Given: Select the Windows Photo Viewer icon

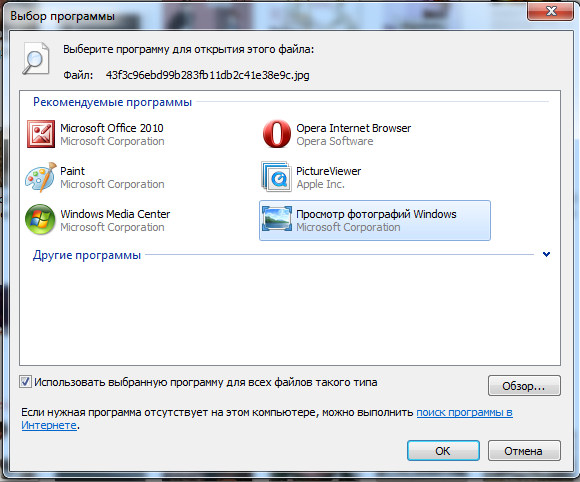Looking at the screenshot, I should (277, 219).
